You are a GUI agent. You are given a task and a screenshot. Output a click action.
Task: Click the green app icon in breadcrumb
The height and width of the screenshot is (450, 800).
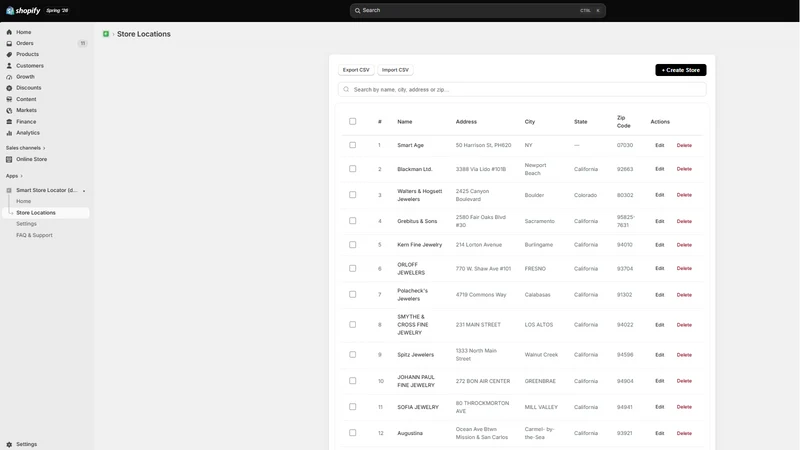[106, 34]
